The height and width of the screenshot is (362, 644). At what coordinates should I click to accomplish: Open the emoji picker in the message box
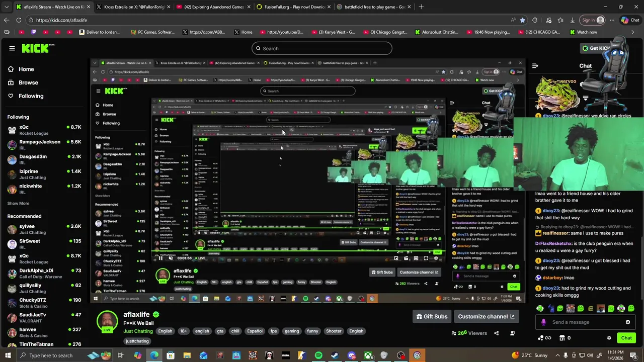[x=628, y=322]
